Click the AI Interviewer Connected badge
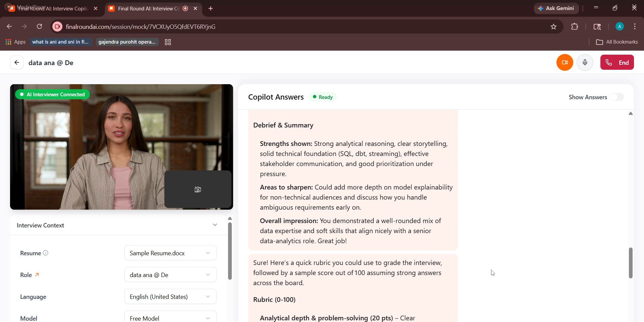This screenshot has width=644, height=322. [52, 94]
